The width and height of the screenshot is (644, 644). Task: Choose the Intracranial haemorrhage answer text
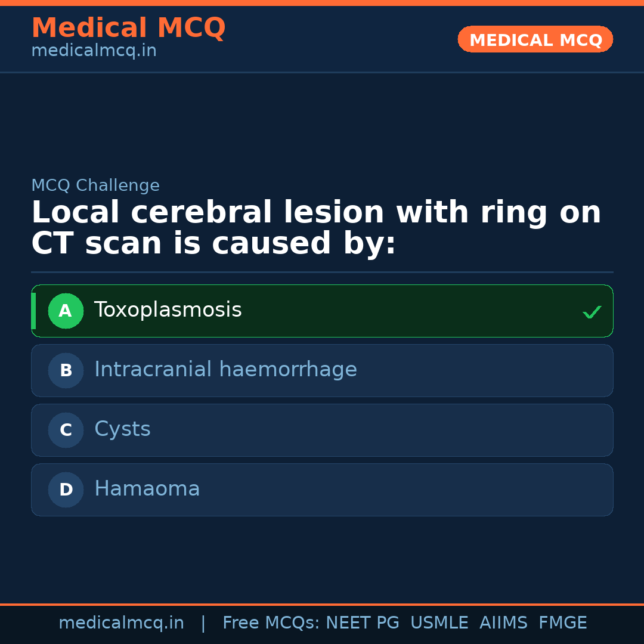[225, 370]
